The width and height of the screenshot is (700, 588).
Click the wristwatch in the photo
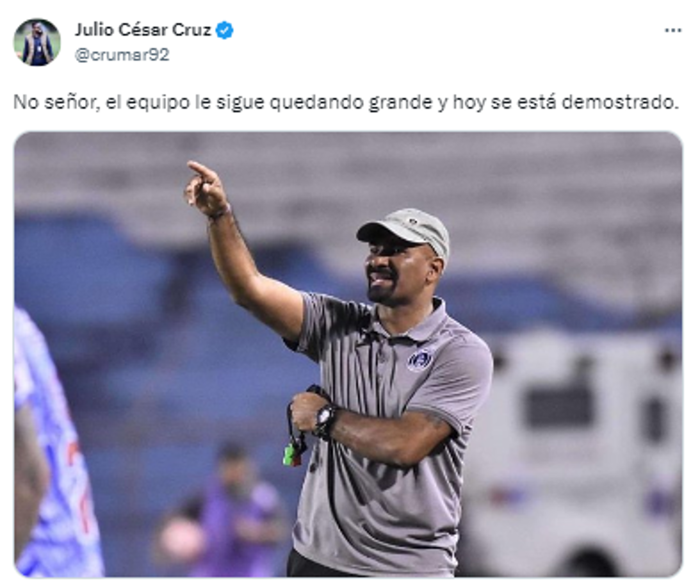pyautogui.click(x=325, y=421)
